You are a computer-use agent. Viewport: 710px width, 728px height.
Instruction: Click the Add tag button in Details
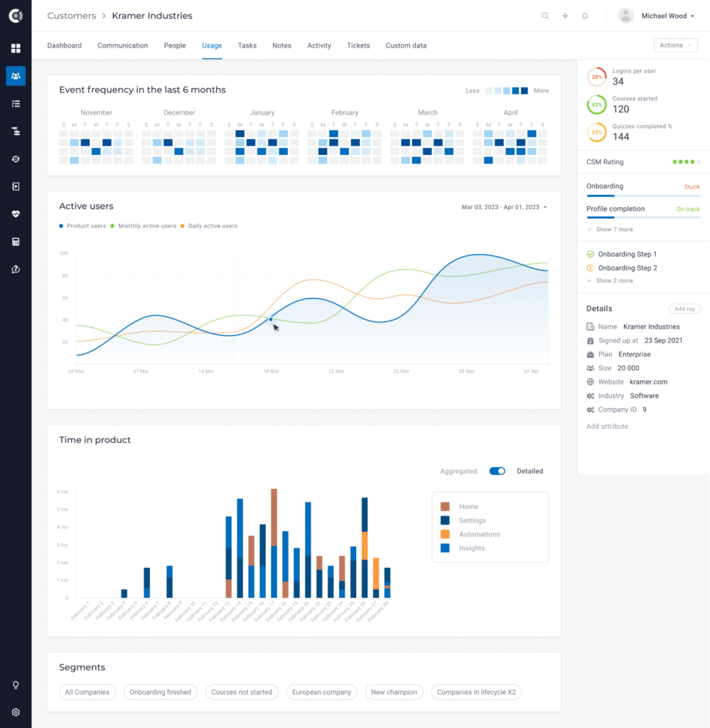[684, 309]
